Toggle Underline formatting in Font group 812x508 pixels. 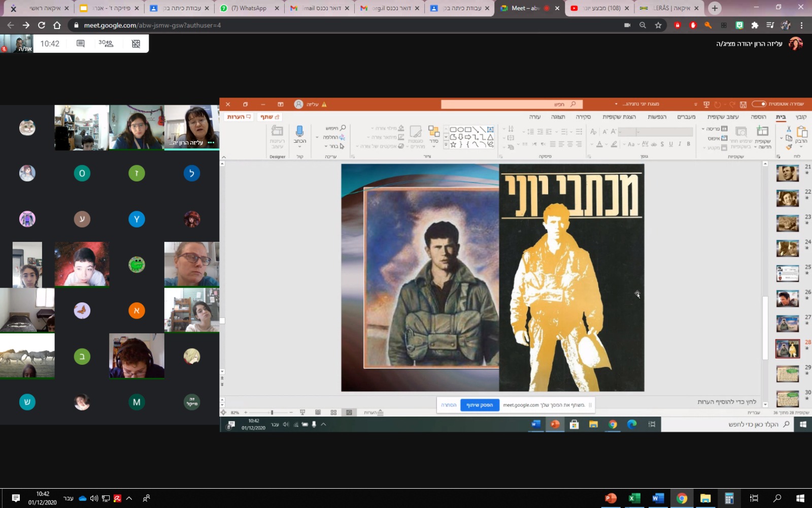671,144
